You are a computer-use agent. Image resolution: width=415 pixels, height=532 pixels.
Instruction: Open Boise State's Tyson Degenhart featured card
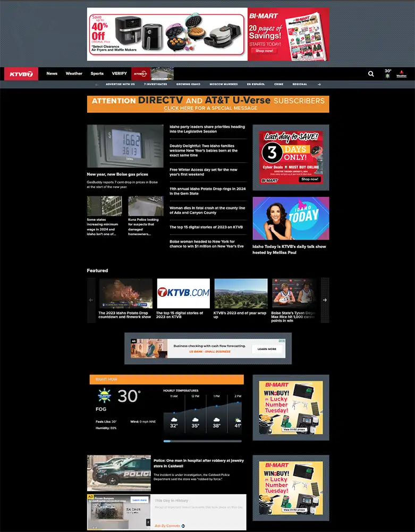click(294, 300)
